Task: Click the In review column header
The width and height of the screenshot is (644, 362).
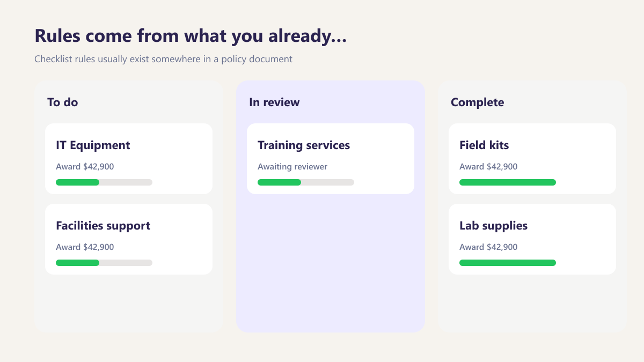Action: 274,102
